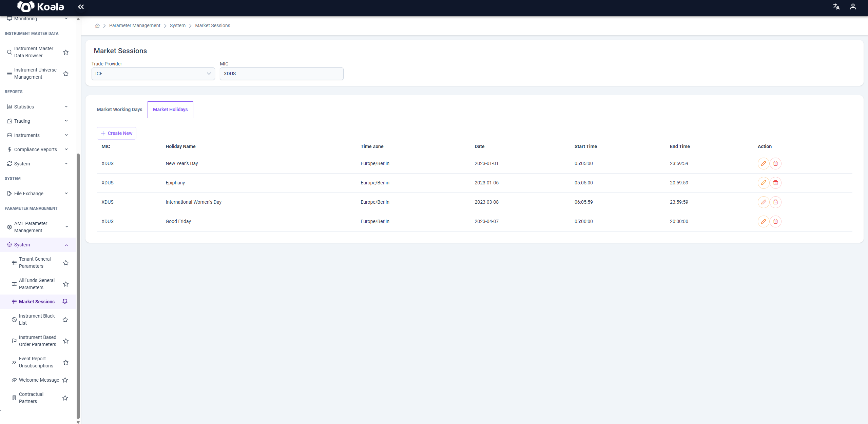The height and width of the screenshot is (424, 868).
Task: Collapse System under Parameter Management
Action: point(38,245)
